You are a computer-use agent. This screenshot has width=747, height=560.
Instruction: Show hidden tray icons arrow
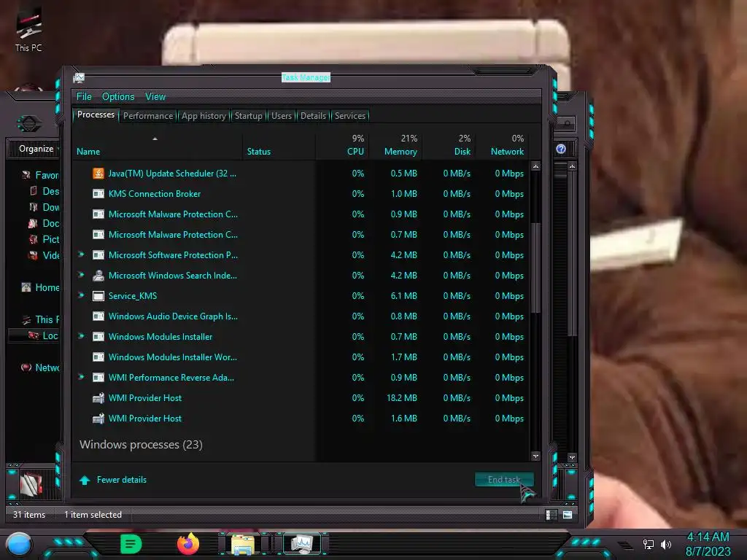coord(625,545)
